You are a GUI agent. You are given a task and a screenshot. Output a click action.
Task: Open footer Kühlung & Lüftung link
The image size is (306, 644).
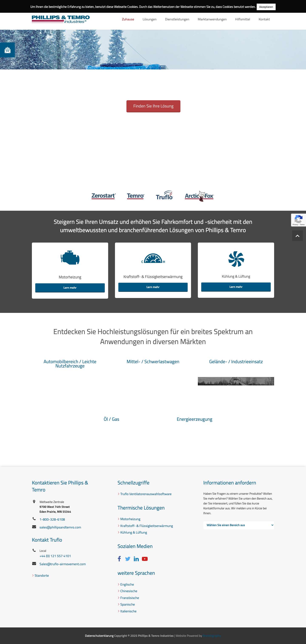[x=133, y=532]
